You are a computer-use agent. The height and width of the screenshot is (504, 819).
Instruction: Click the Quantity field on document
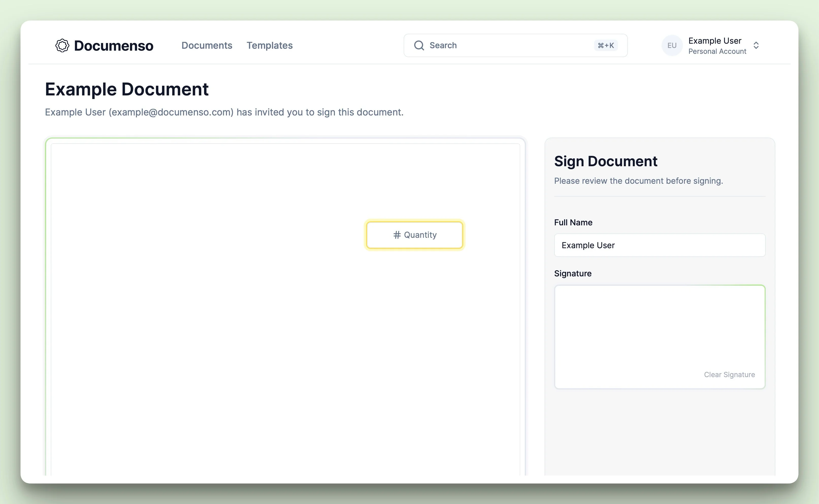[415, 234]
